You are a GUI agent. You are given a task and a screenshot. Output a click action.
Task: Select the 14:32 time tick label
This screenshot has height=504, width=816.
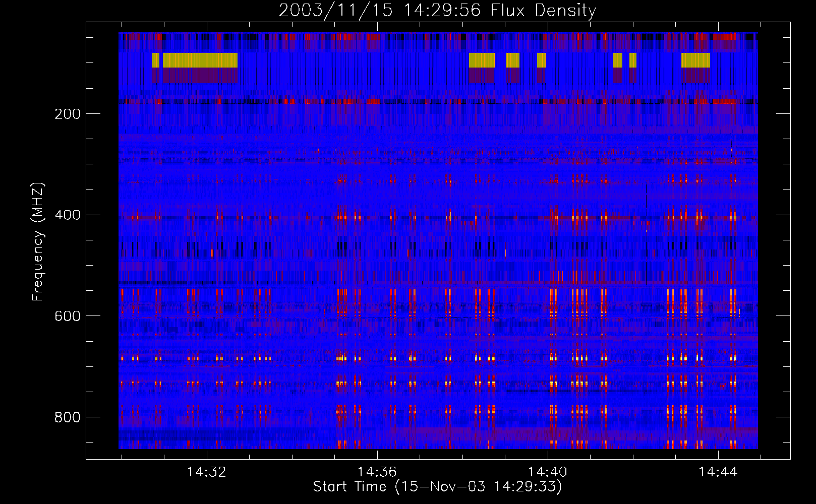[207, 472]
